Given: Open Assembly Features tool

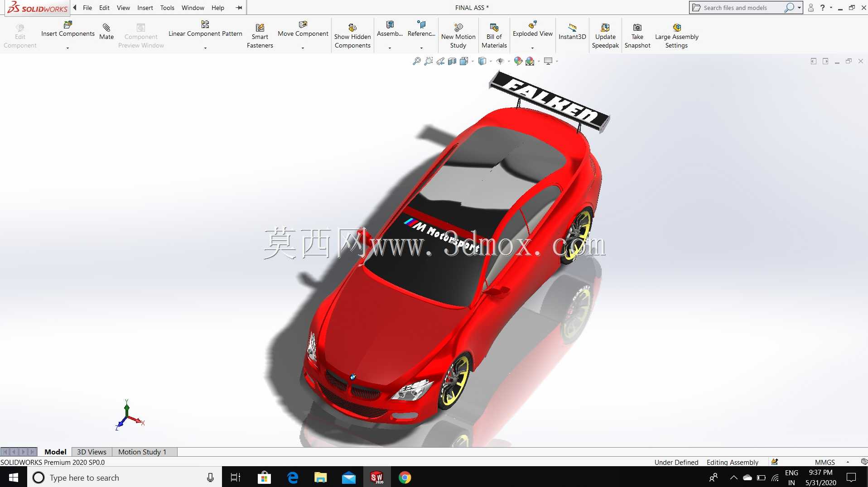Looking at the screenshot, I should [x=390, y=29].
